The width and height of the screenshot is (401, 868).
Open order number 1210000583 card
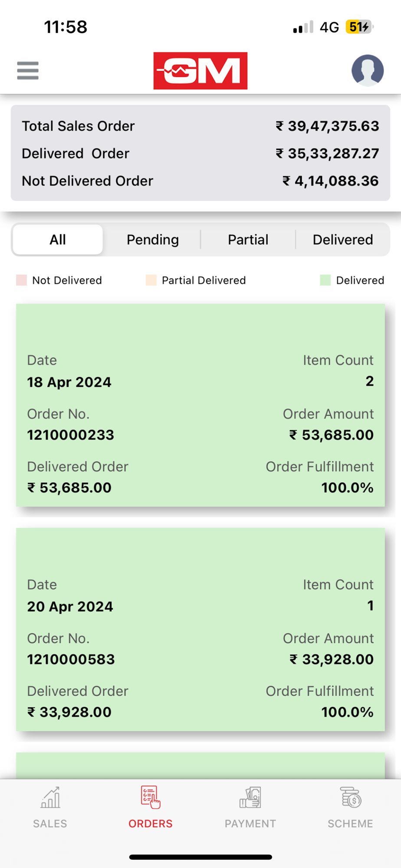200,629
